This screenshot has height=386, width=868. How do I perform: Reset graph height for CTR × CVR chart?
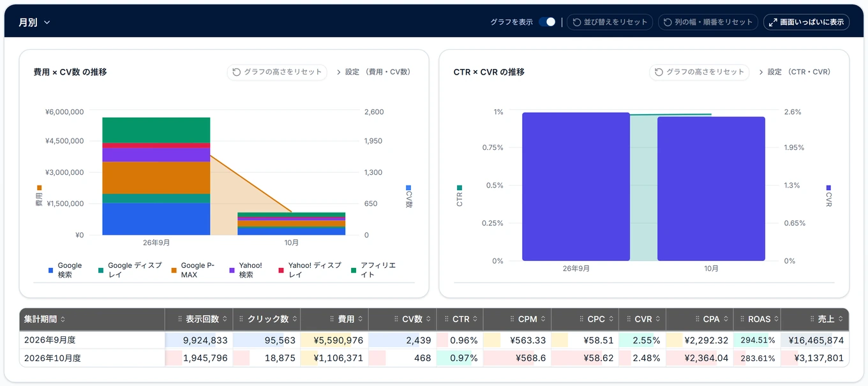[700, 72]
